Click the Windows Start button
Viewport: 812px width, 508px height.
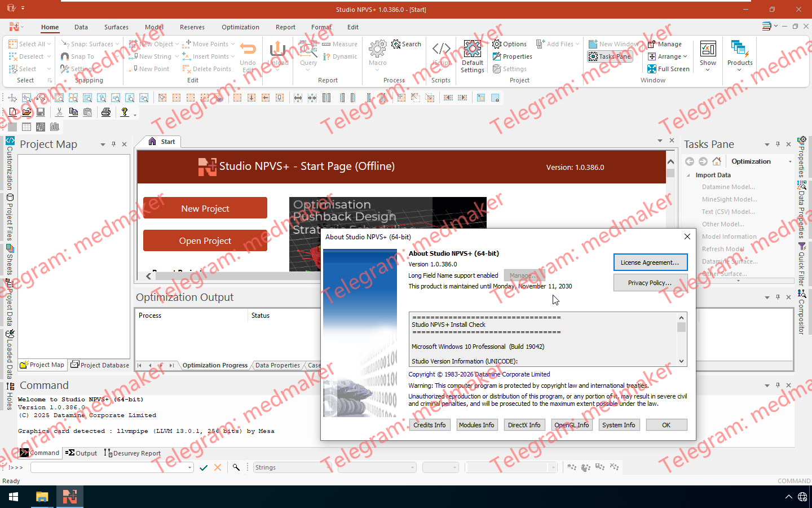point(14,497)
